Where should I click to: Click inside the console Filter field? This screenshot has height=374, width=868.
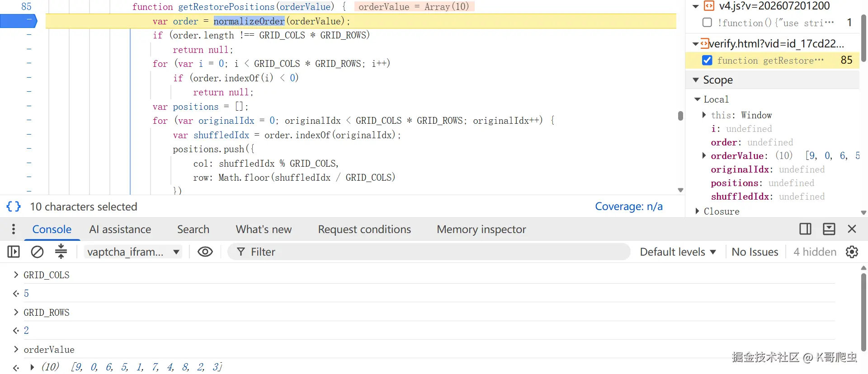pyautogui.click(x=429, y=252)
